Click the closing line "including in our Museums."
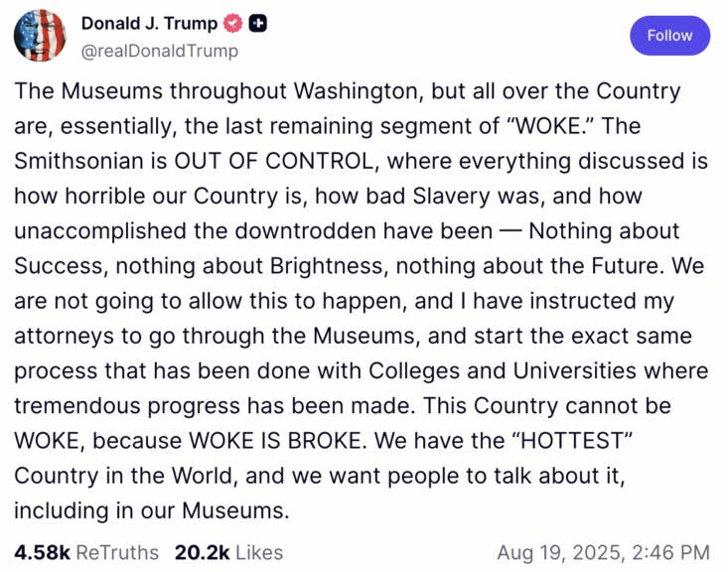 (152, 510)
